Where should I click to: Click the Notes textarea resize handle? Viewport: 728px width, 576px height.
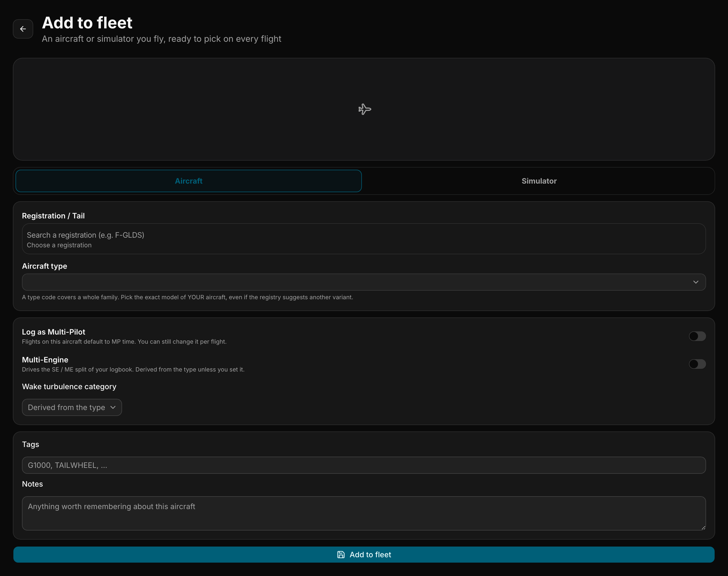pos(703,528)
